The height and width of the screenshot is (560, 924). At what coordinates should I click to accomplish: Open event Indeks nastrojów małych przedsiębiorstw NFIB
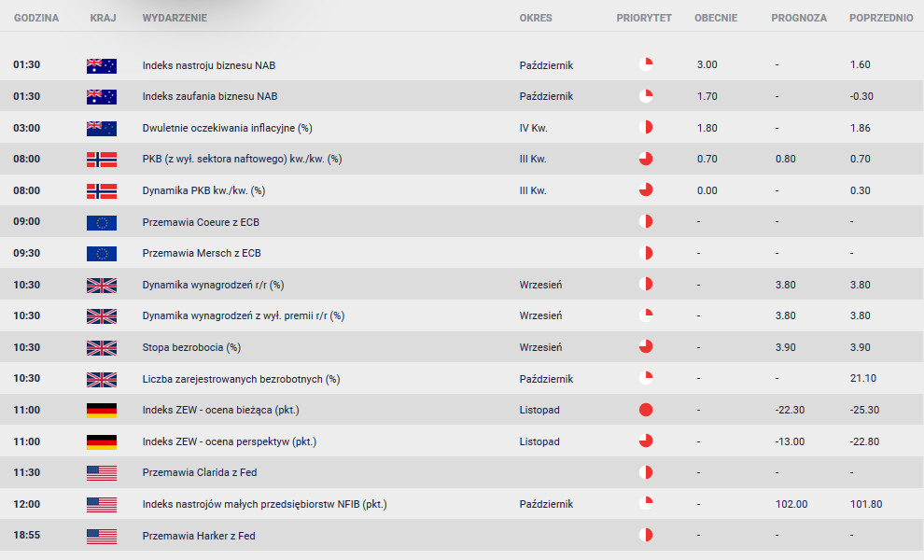264,505
